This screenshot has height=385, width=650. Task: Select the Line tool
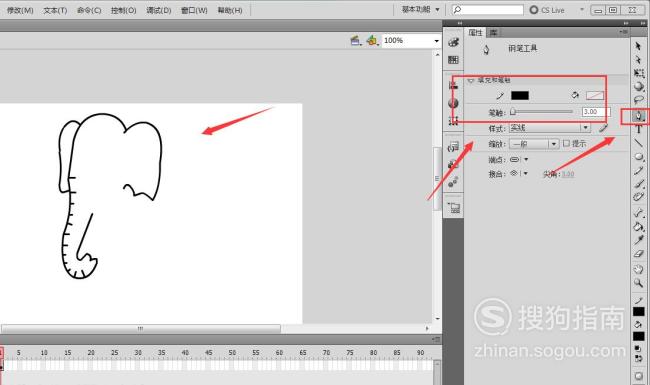pyautogui.click(x=638, y=143)
